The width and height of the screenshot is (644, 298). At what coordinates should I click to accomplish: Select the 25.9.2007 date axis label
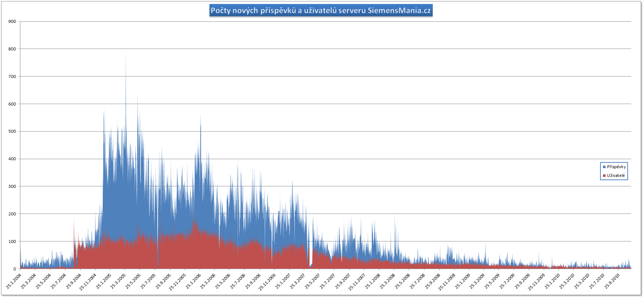(x=342, y=281)
